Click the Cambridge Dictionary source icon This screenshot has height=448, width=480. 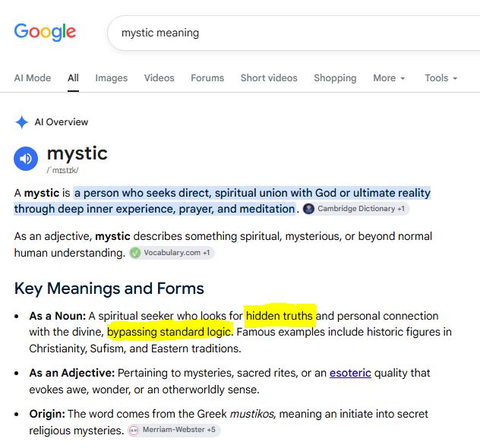[308, 209]
